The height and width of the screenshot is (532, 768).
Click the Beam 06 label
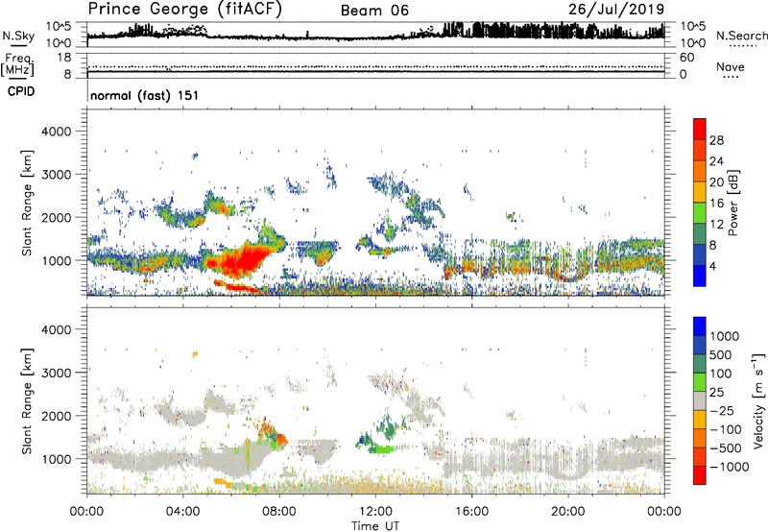pos(374,11)
